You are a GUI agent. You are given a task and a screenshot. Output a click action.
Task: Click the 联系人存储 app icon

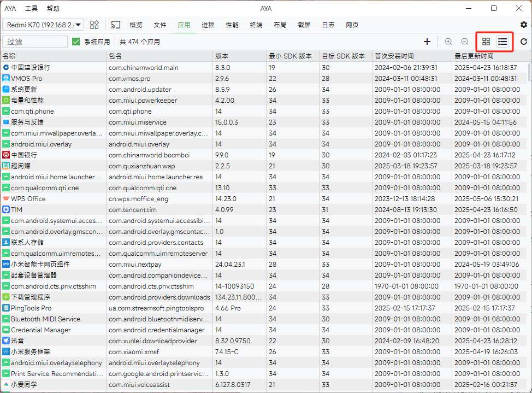[6, 242]
